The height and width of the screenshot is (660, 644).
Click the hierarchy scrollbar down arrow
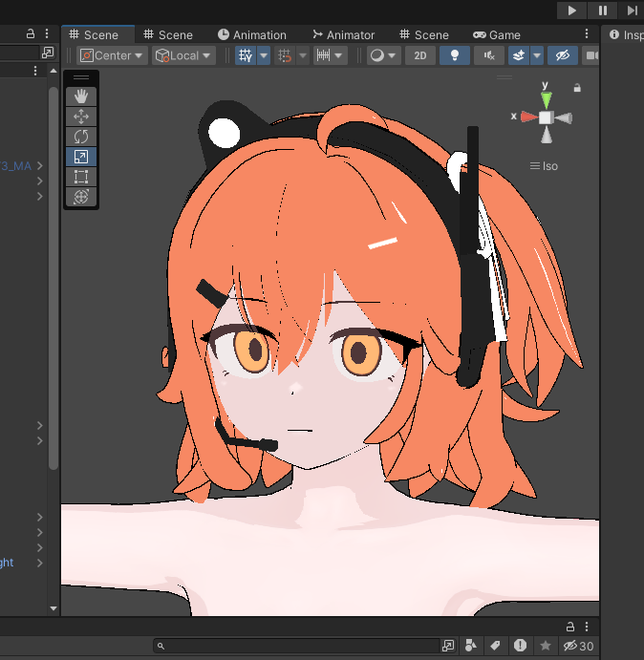(x=54, y=608)
